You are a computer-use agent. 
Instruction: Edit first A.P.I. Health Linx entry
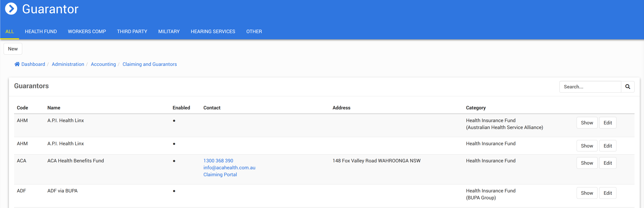pyautogui.click(x=608, y=123)
